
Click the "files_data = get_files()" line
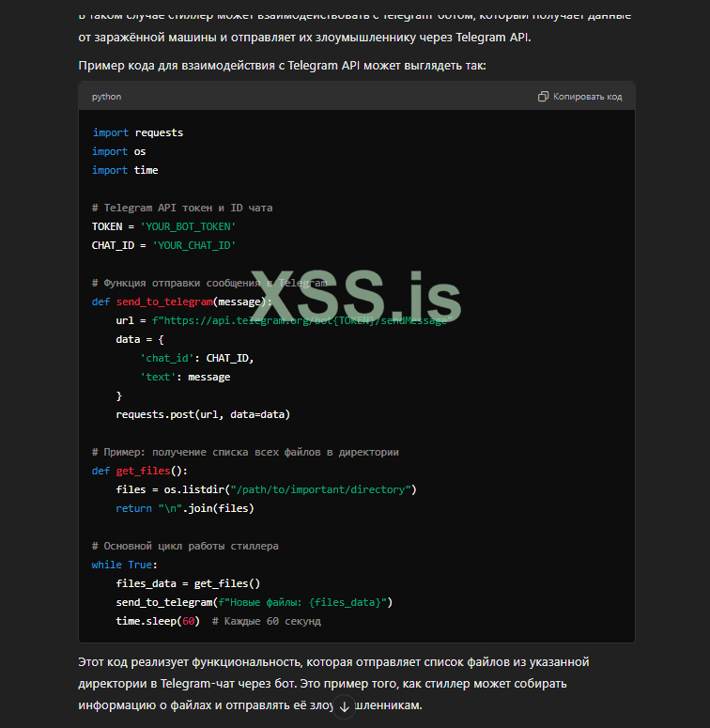pos(188,583)
